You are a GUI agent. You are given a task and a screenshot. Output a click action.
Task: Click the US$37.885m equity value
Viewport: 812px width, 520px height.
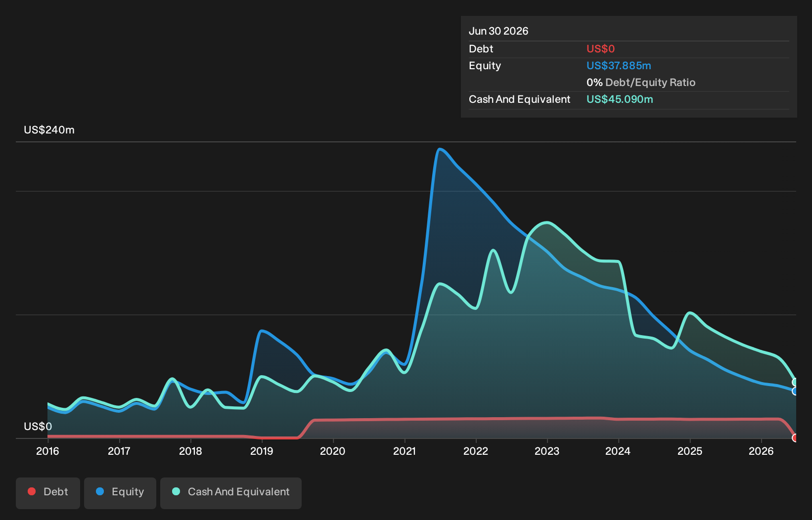click(619, 66)
